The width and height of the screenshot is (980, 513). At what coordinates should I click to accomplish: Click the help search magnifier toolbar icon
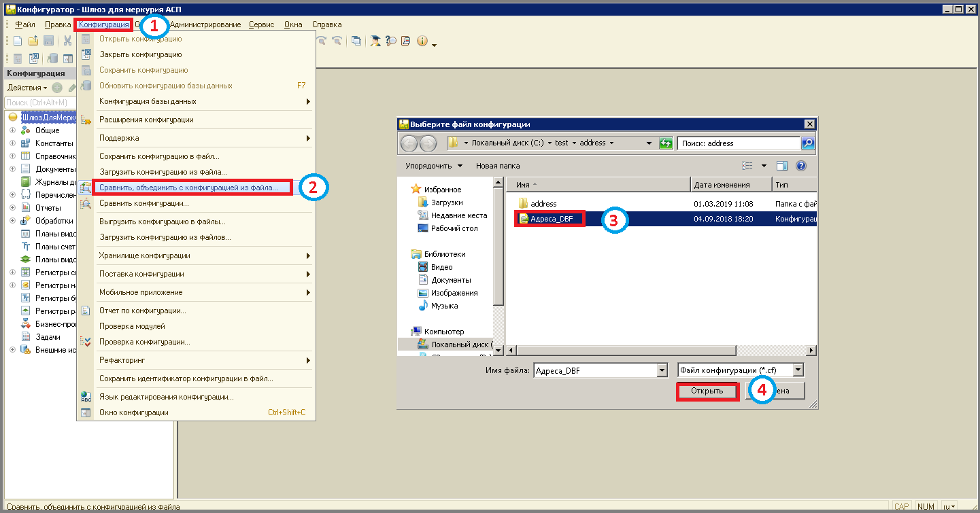coord(391,41)
